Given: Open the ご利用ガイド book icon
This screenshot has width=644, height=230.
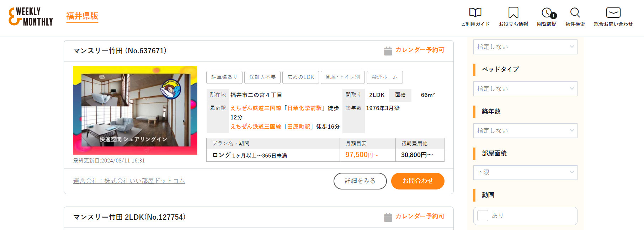Looking at the screenshot, I should pyautogui.click(x=475, y=13).
